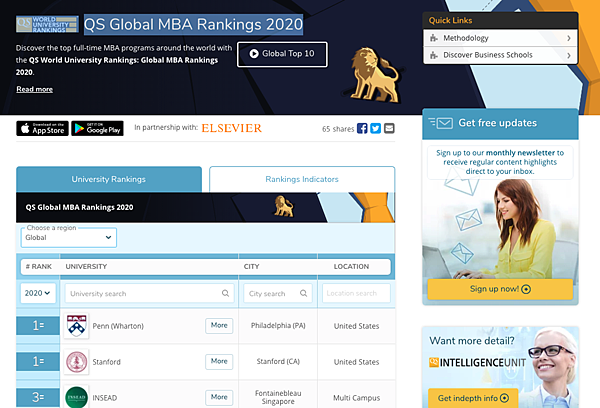Click More button for Penn (Wharton)
This screenshot has width=600, height=408.
(219, 325)
